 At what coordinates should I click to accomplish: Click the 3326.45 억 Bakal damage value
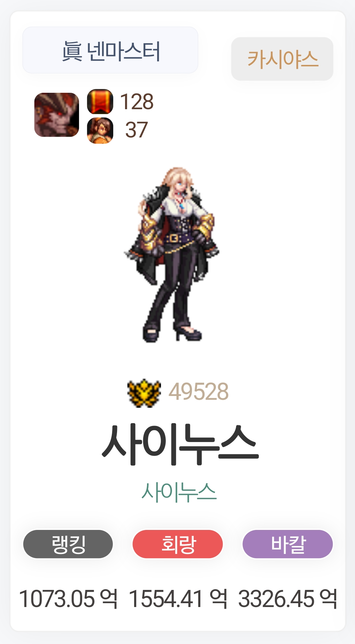[x=288, y=599]
